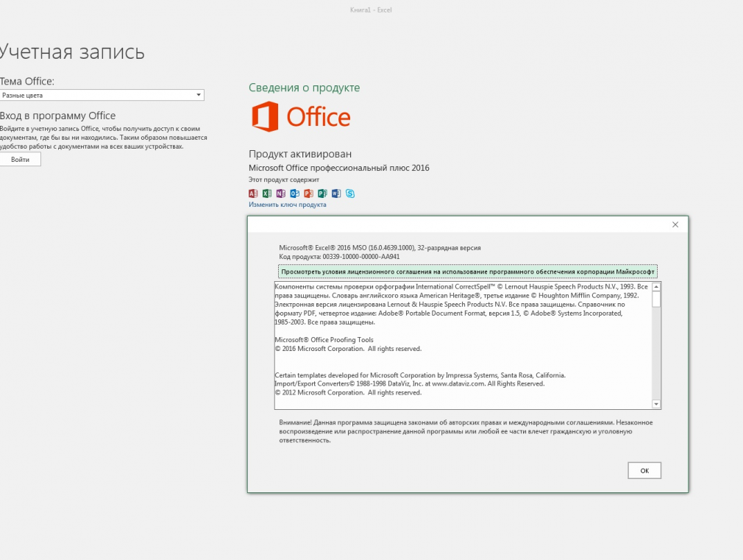Click the Microsoft Office Proofing Tools line
Image resolution: width=743 pixels, height=560 pixels.
tap(324, 339)
